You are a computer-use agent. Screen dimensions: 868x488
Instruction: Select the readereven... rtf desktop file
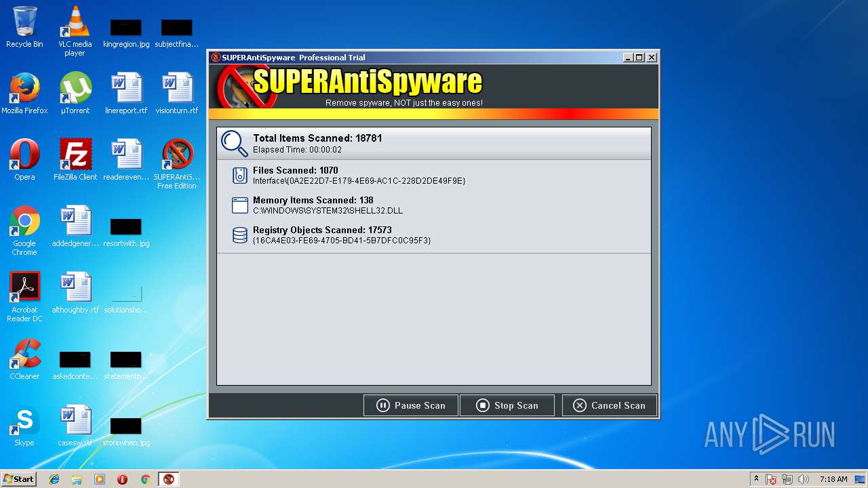click(x=126, y=160)
